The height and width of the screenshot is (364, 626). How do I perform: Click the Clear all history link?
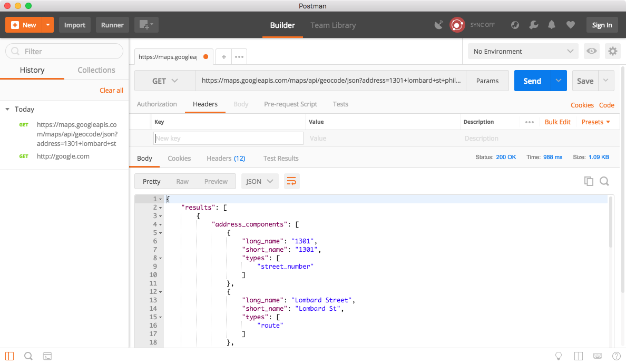click(x=111, y=91)
